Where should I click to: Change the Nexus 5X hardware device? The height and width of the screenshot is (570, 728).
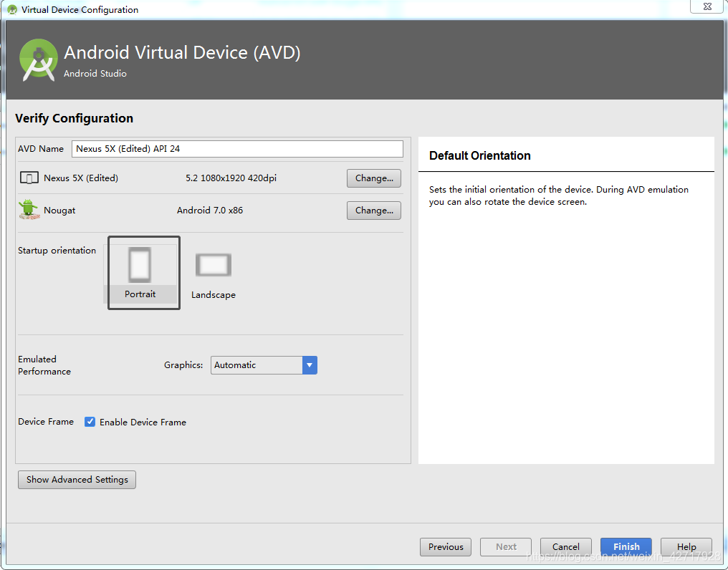click(374, 178)
